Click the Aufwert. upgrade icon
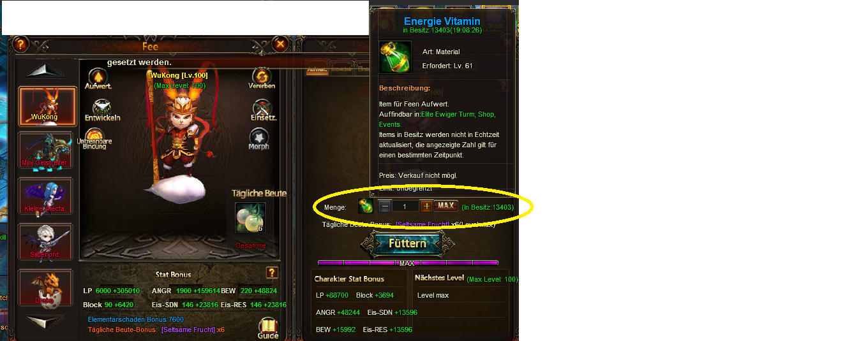Viewport: 868px width, 341px height. [97, 76]
